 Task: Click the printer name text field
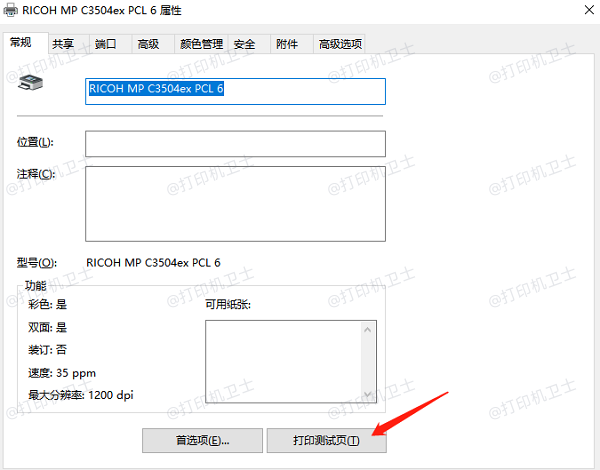point(235,90)
